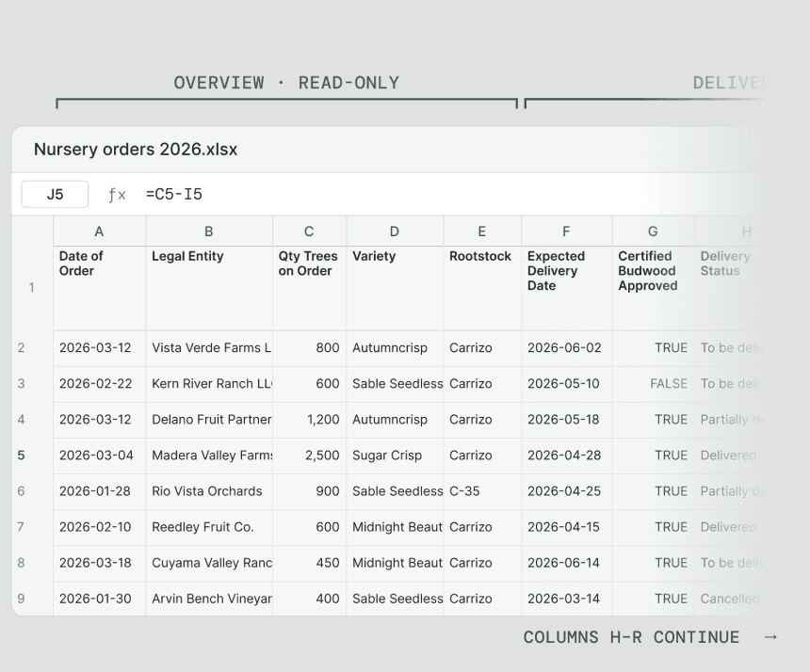Click the order date 2026-01-28
Screen dimensions: 810x672
(x=99, y=491)
